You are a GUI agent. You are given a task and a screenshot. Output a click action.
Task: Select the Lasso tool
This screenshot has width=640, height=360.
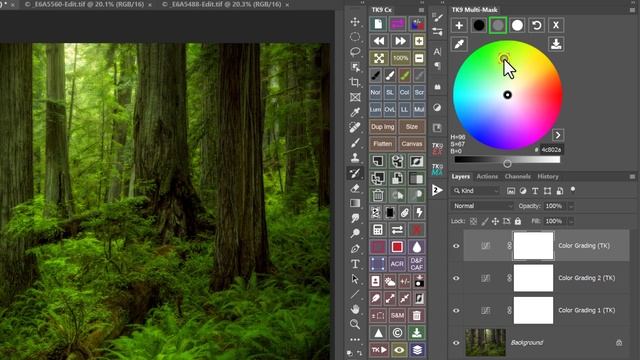pyautogui.click(x=355, y=52)
